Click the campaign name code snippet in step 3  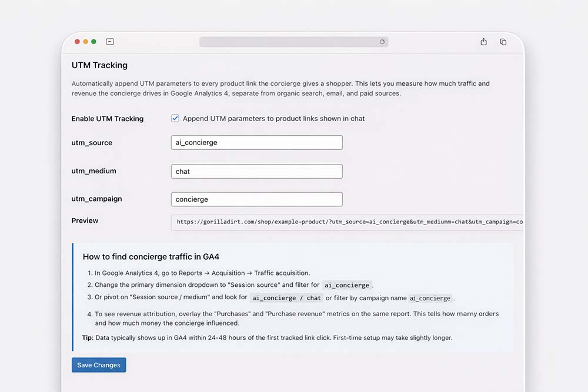click(x=430, y=298)
